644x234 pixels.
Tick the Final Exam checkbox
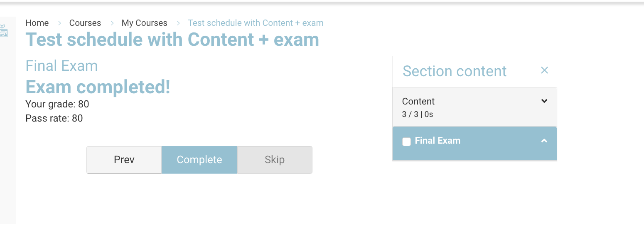pyautogui.click(x=406, y=142)
